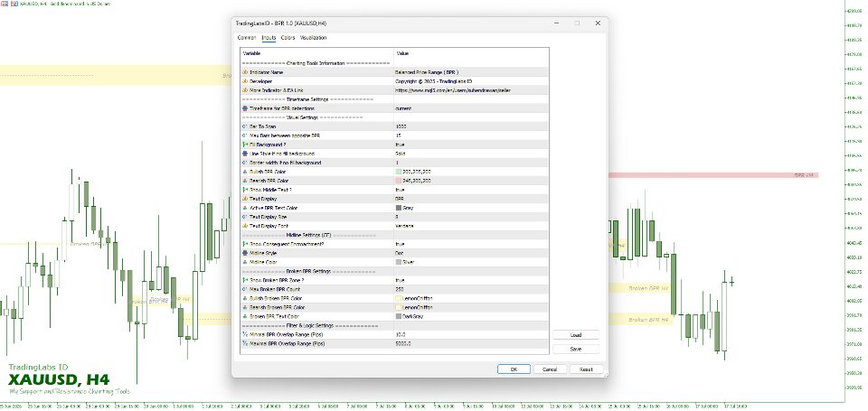Pick the LemonChiffon Bearish Broken BPR Color swatch
This screenshot has width=868, height=411.
click(399, 307)
